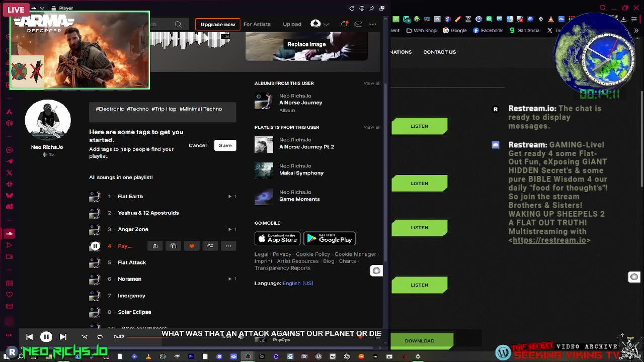
Task: Open Web Shop bookmark folder
Action: (421, 30)
